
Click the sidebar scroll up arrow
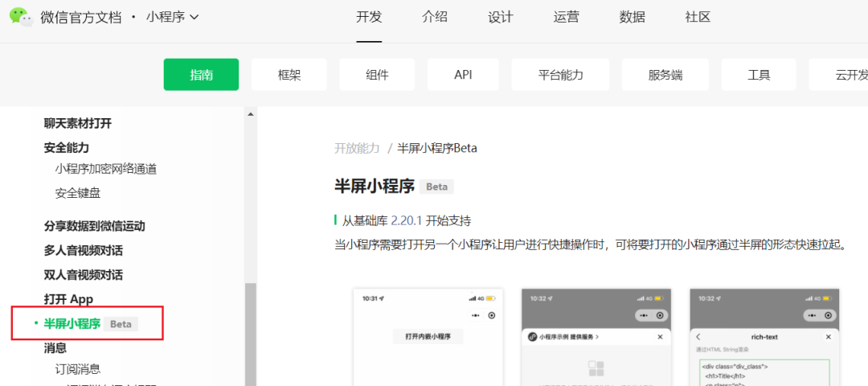coord(250,115)
